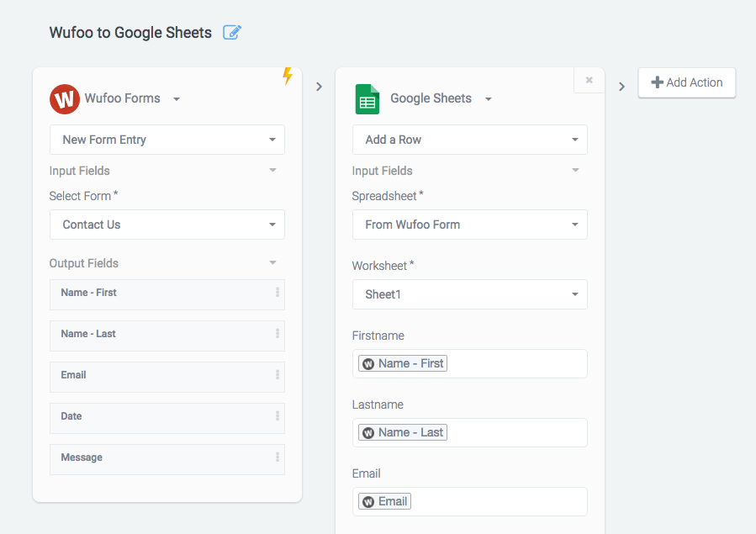Open the Contact Us form dropdown
Screen dimensions: 756x534
click(167, 225)
